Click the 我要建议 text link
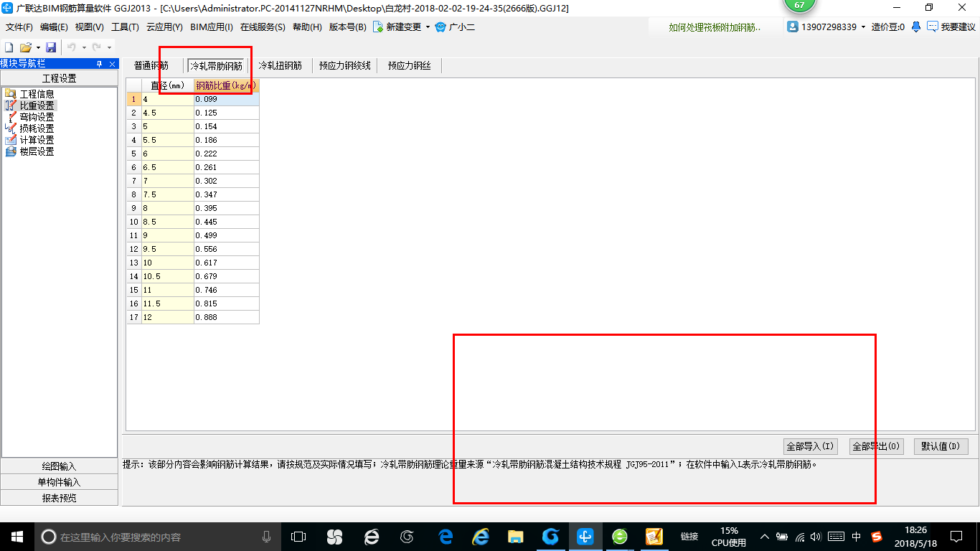Screen dimensions: 980x551 [x=958, y=27]
